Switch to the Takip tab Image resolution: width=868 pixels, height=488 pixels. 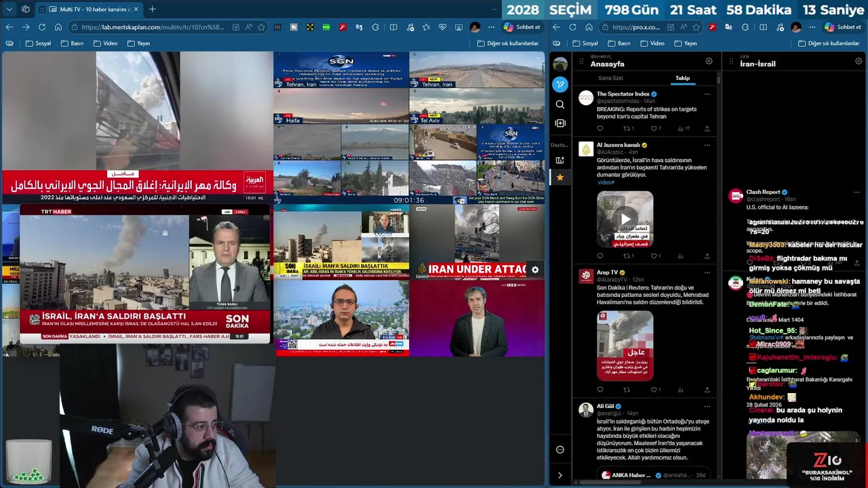click(682, 78)
